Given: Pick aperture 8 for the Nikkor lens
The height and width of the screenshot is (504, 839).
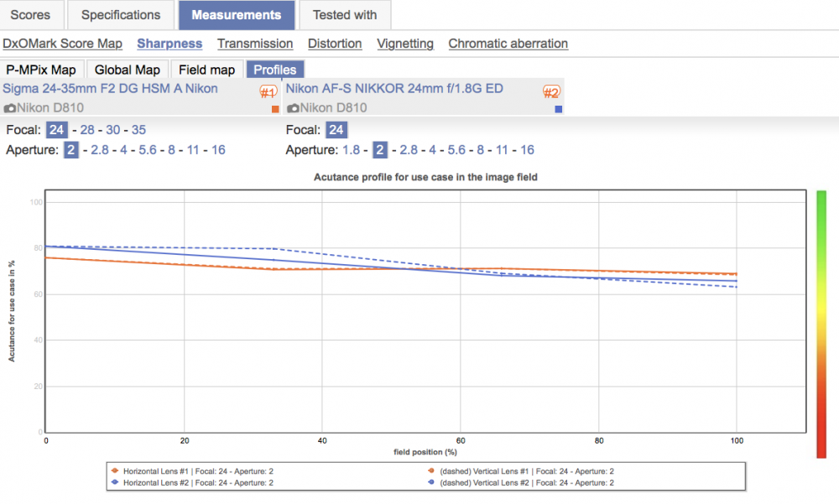Looking at the screenshot, I should (x=481, y=150).
